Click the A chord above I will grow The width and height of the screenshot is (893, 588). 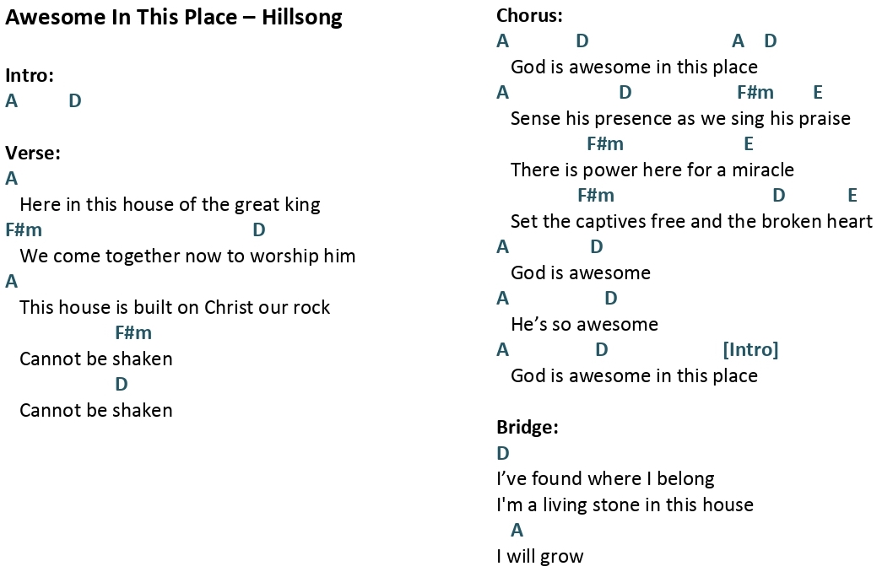[x=517, y=530]
